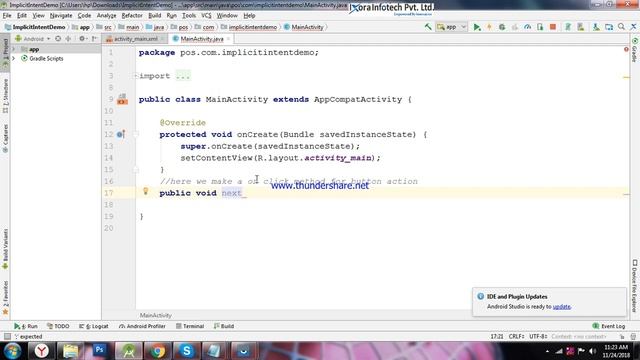Collapse the onCreate method fold marker
The height and width of the screenshot is (360, 640).
(136, 134)
